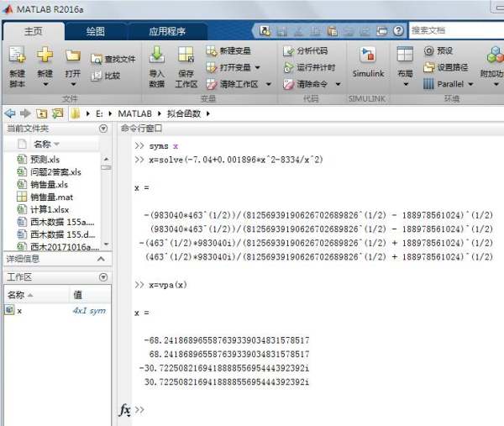
Task: Click the x=vpa(x) command line text
Action: pyautogui.click(x=168, y=285)
